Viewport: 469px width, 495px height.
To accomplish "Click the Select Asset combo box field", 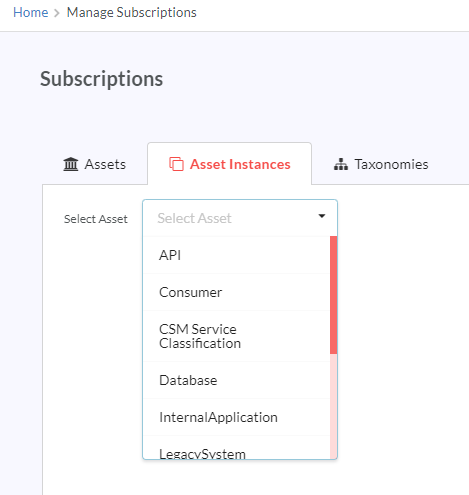I will point(240,218).
